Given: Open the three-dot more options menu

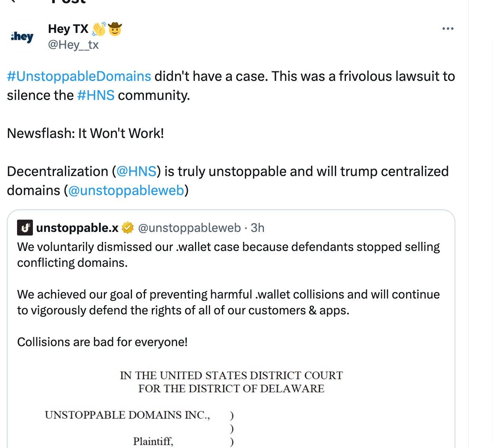Looking at the screenshot, I should 448,29.
